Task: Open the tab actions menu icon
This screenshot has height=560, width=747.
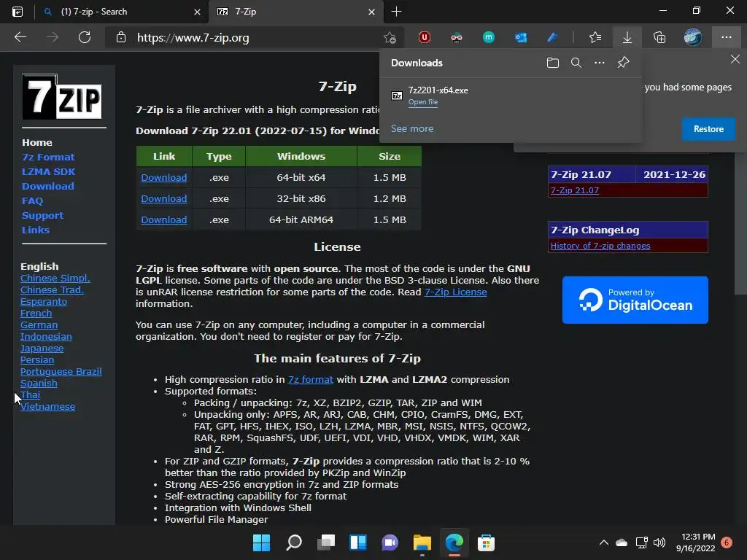Action: 18,12
